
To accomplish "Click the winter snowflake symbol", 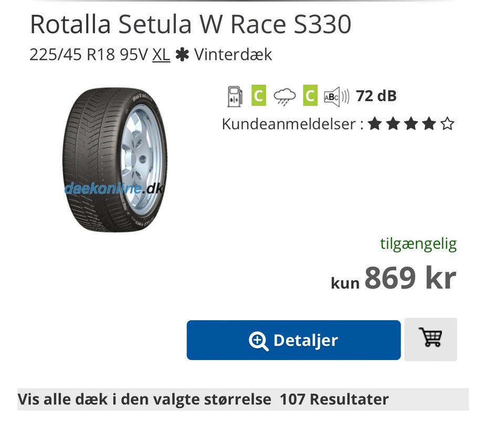I will (x=182, y=55).
